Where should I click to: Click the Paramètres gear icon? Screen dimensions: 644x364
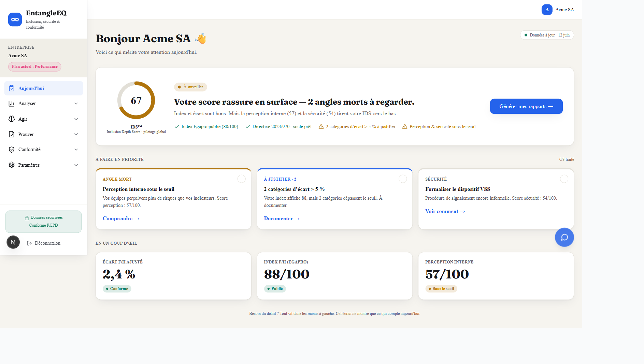point(12,165)
